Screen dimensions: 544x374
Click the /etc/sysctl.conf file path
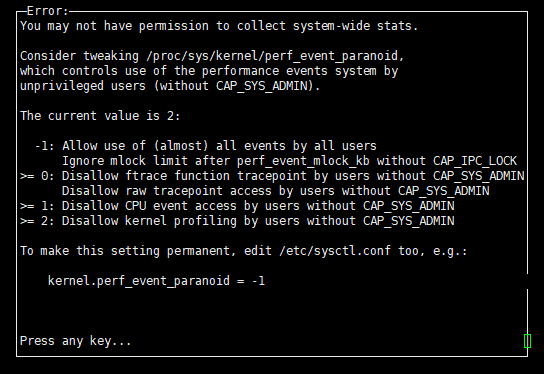(335, 250)
